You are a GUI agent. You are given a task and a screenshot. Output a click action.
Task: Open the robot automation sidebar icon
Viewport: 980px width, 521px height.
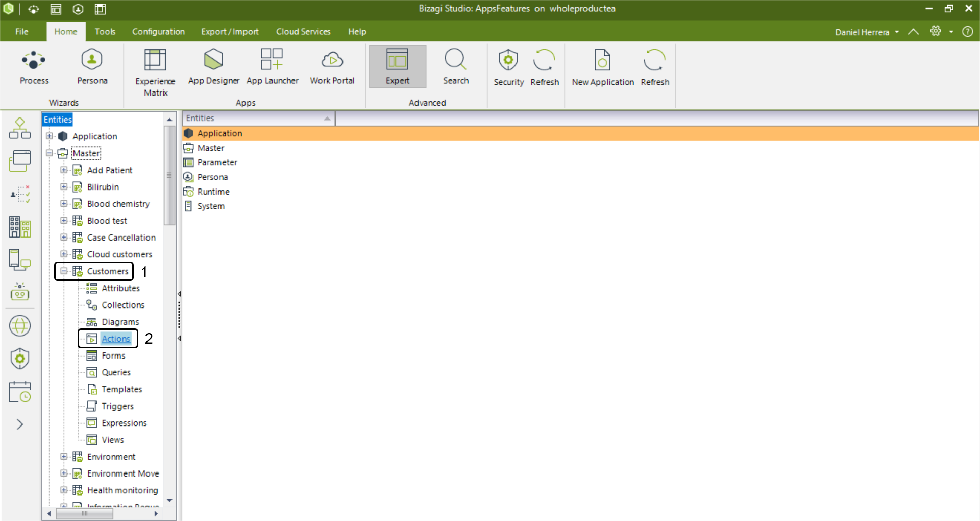tap(20, 292)
